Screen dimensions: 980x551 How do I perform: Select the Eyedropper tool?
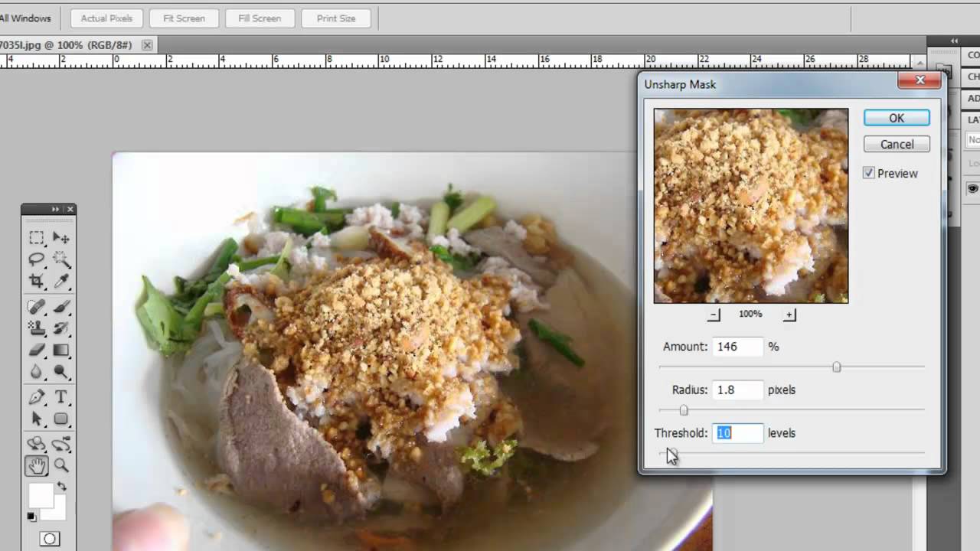[x=61, y=281]
